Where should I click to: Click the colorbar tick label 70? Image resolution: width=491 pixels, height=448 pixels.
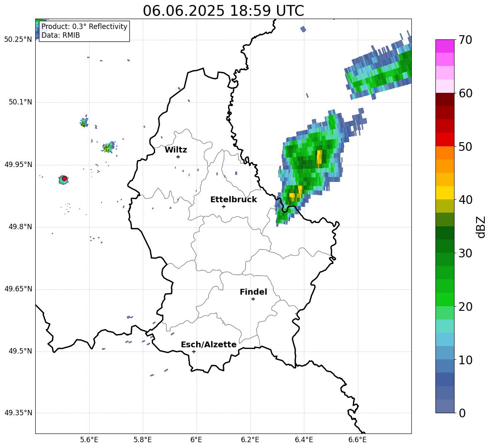pos(465,40)
